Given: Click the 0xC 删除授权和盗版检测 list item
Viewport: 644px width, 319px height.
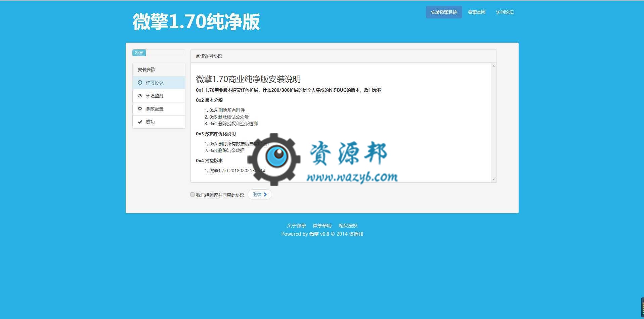Looking at the screenshot, I should (x=233, y=124).
